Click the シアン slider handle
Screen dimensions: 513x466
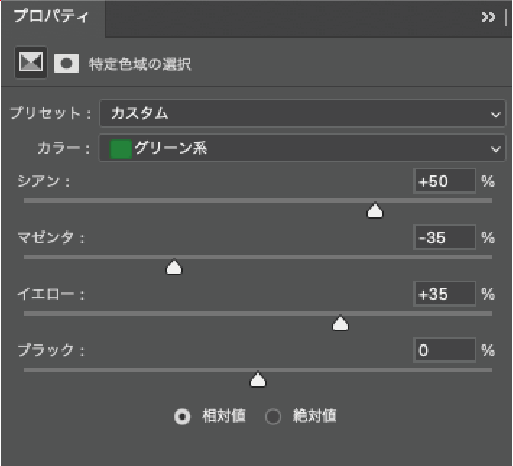coord(375,210)
